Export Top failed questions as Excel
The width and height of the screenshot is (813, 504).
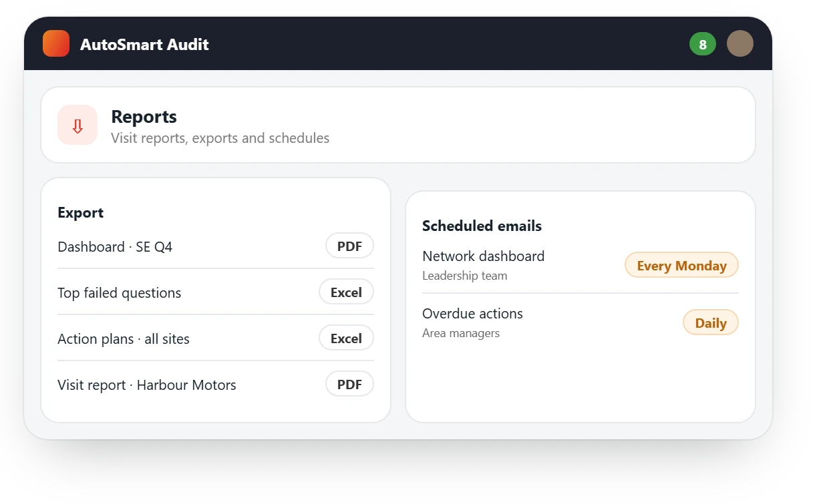coord(346,292)
